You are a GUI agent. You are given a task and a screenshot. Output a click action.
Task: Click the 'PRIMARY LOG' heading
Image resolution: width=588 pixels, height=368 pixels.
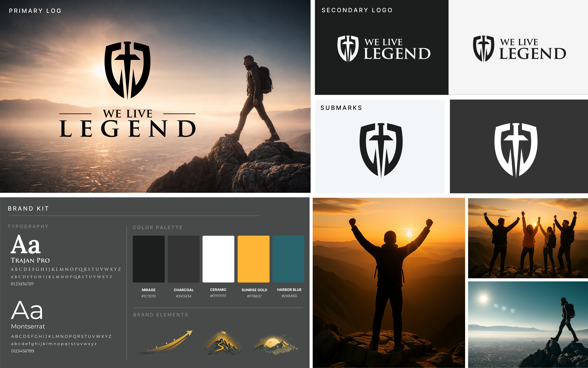[35, 11]
